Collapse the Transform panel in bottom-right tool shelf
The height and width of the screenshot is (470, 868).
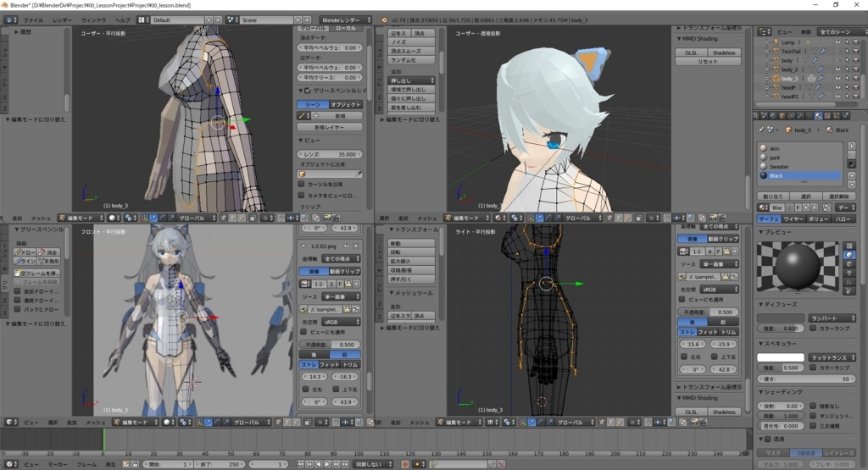click(414, 229)
